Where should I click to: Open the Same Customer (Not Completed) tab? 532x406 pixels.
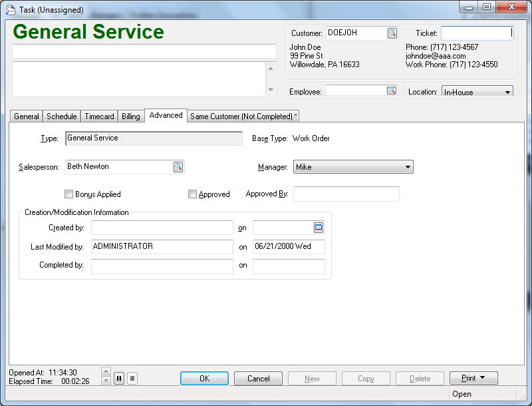[x=243, y=116]
